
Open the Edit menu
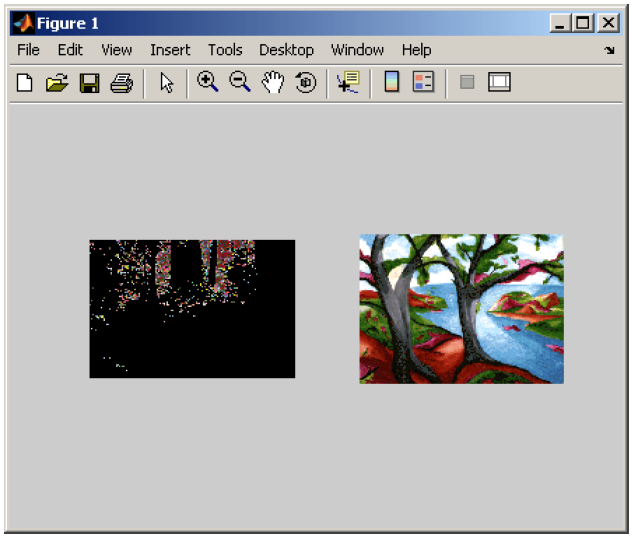pyautogui.click(x=70, y=50)
